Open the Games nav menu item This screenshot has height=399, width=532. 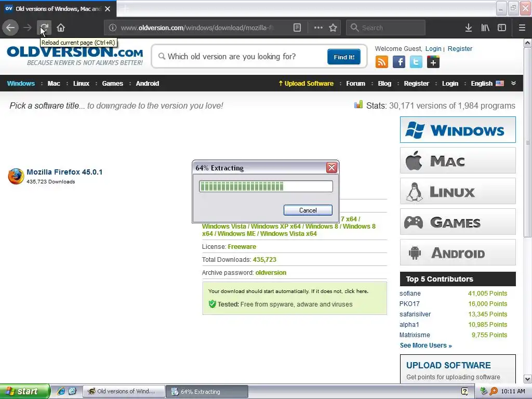(112, 84)
